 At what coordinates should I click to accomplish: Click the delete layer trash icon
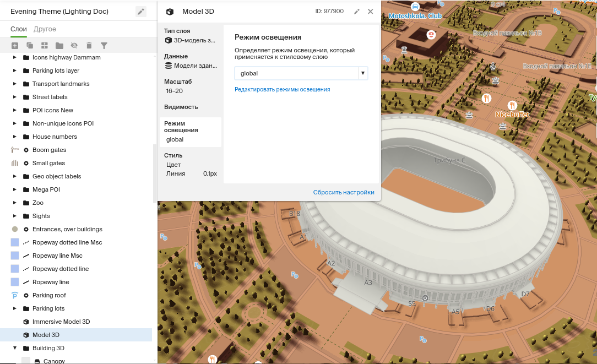(x=89, y=46)
